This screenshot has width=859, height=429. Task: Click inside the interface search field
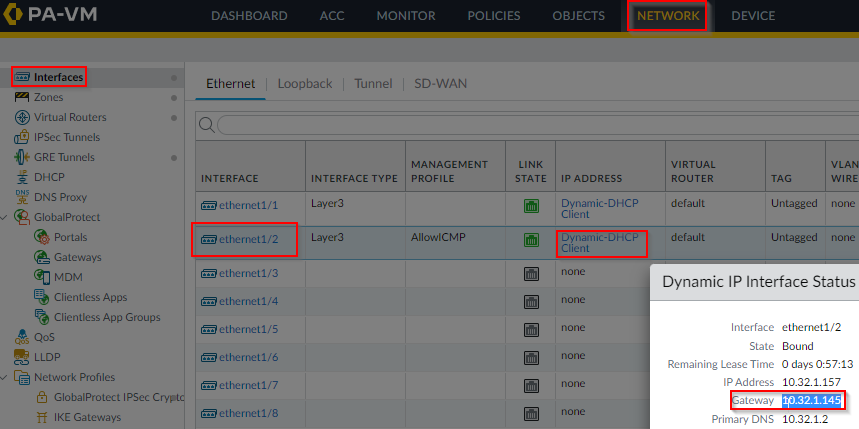pos(537,125)
